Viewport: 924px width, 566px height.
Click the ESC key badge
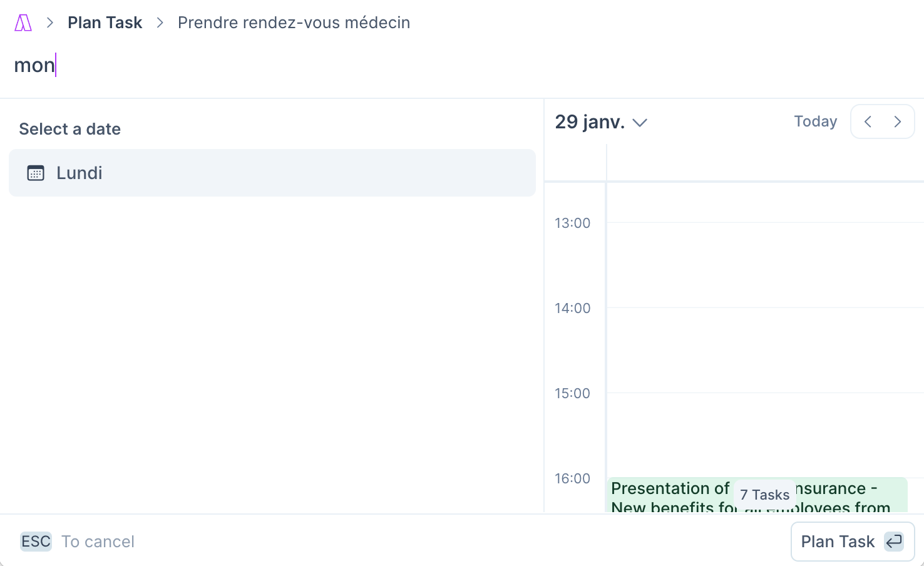pos(36,541)
